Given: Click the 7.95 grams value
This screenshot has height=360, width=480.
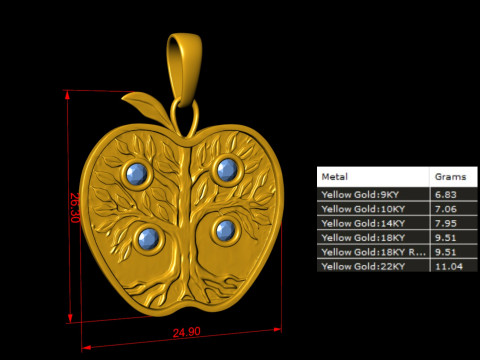Looking at the screenshot, I should click(446, 224).
